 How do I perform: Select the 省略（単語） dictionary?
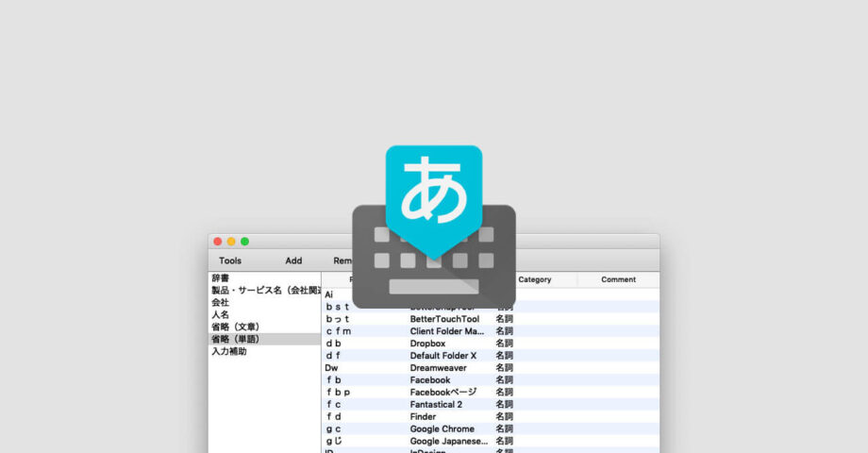235,340
